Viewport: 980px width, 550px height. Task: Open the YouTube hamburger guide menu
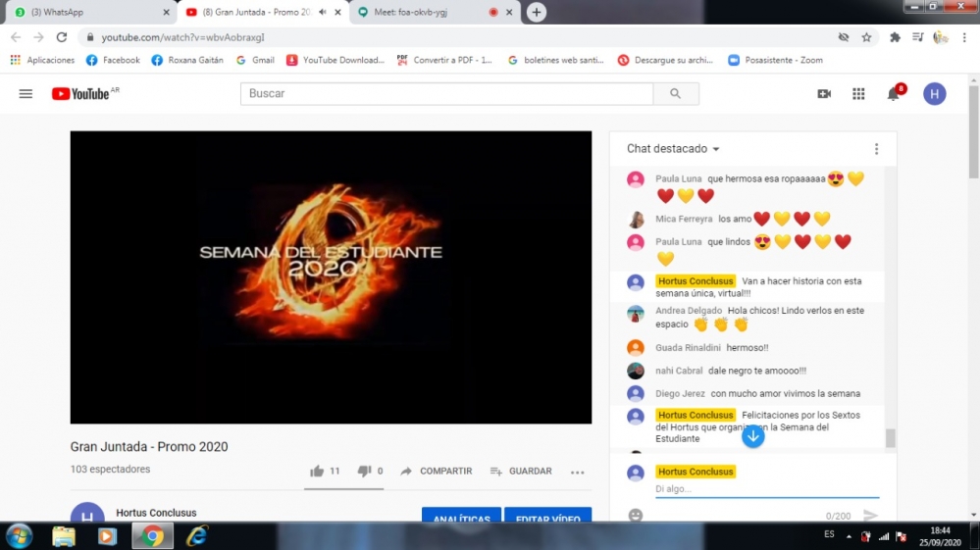[x=26, y=94]
